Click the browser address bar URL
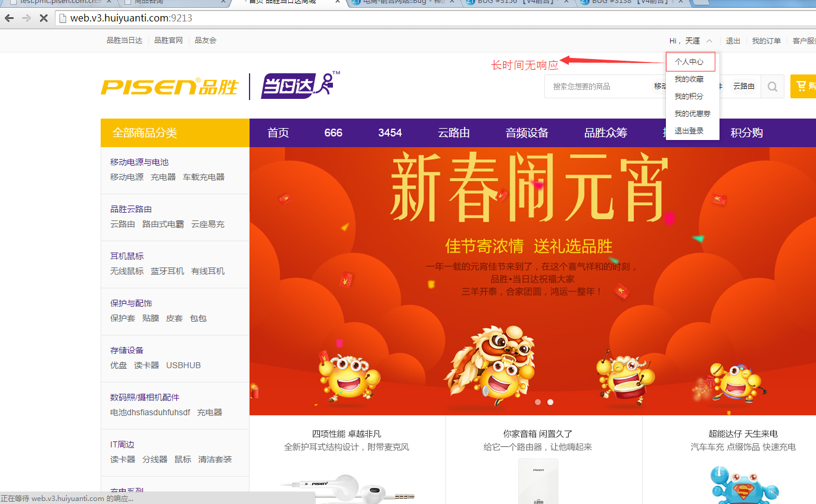 (x=131, y=18)
